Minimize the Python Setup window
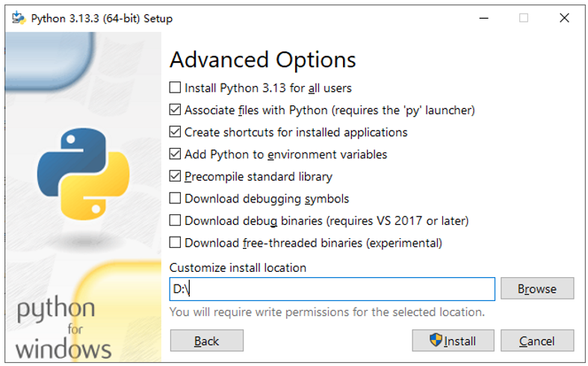The image size is (588, 366). pyautogui.click(x=483, y=18)
